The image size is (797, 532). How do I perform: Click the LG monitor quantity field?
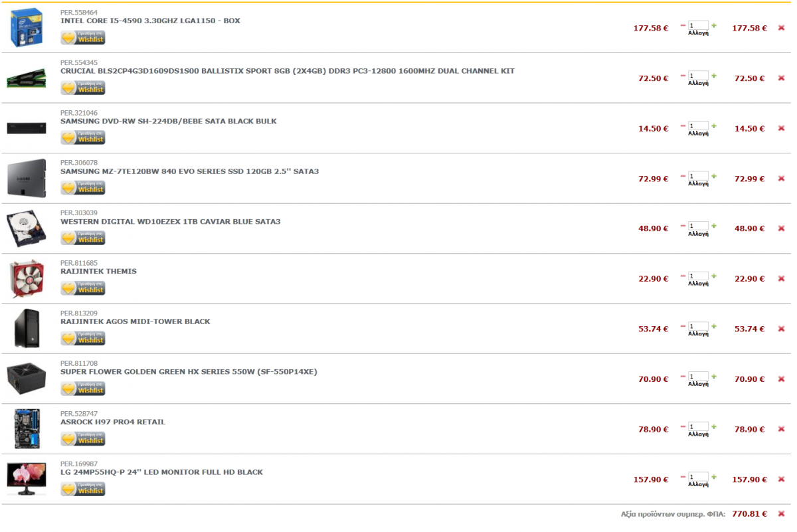pyautogui.click(x=698, y=477)
